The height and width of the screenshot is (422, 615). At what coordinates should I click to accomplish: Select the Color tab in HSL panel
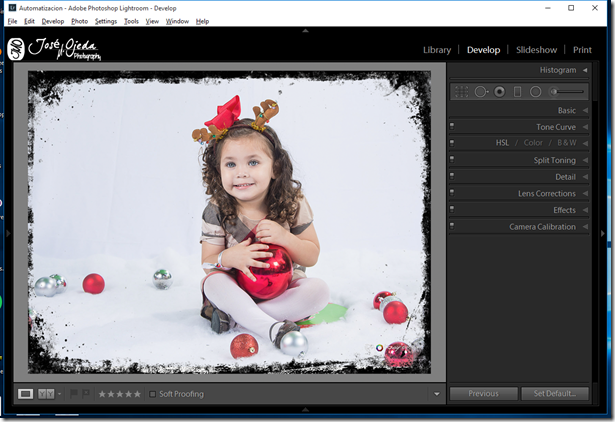tap(533, 143)
